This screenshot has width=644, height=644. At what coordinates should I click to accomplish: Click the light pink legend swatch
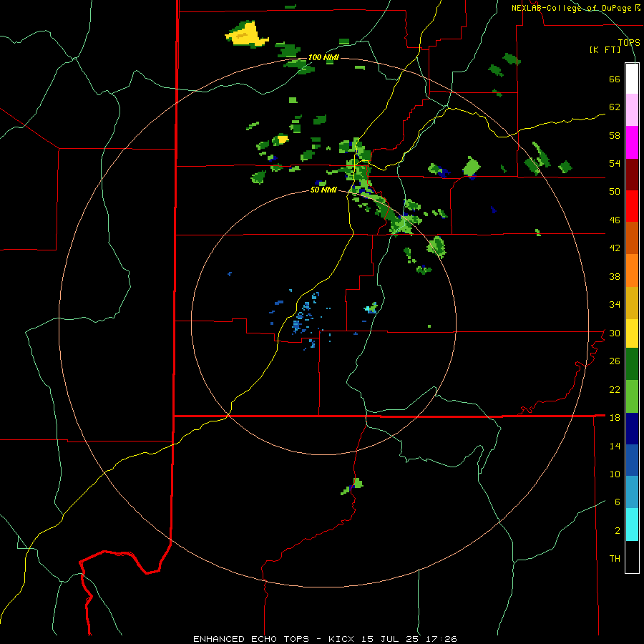coord(632,110)
